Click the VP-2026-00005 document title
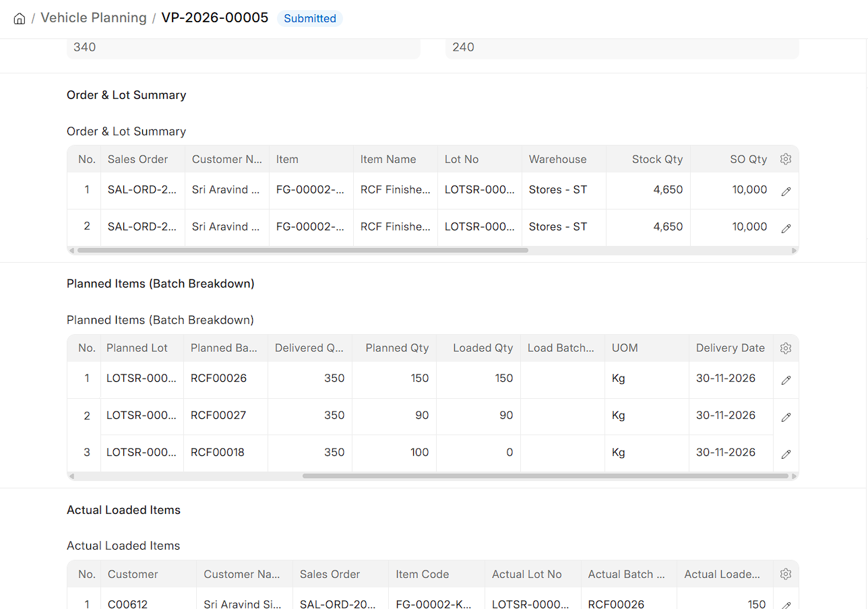This screenshot has width=868, height=609. pyautogui.click(x=215, y=18)
